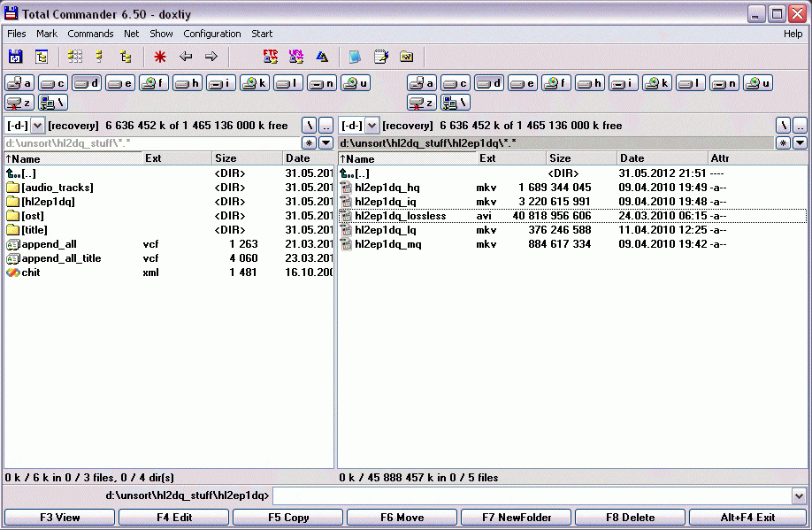Open the command line history dropdown
812x530 pixels.
pyautogui.click(x=799, y=495)
